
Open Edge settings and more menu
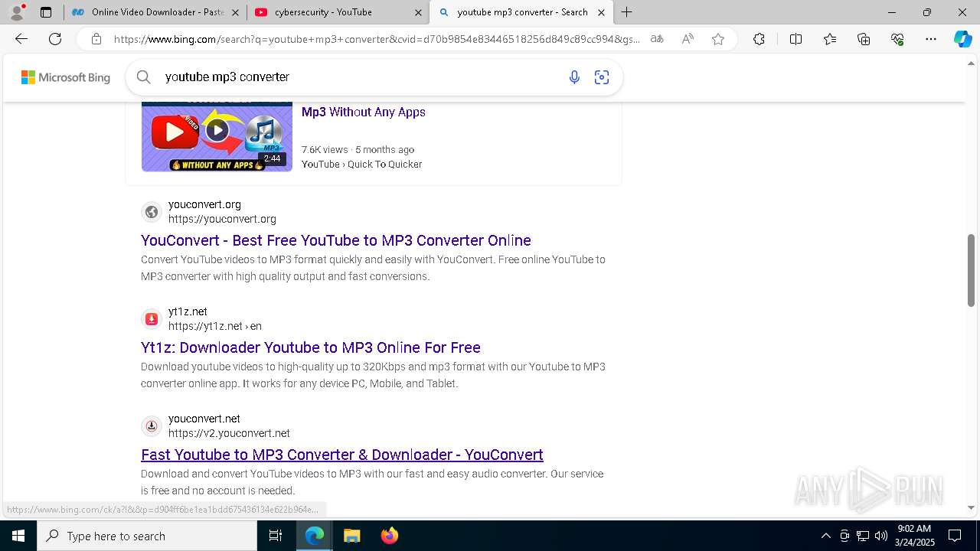[x=931, y=39]
